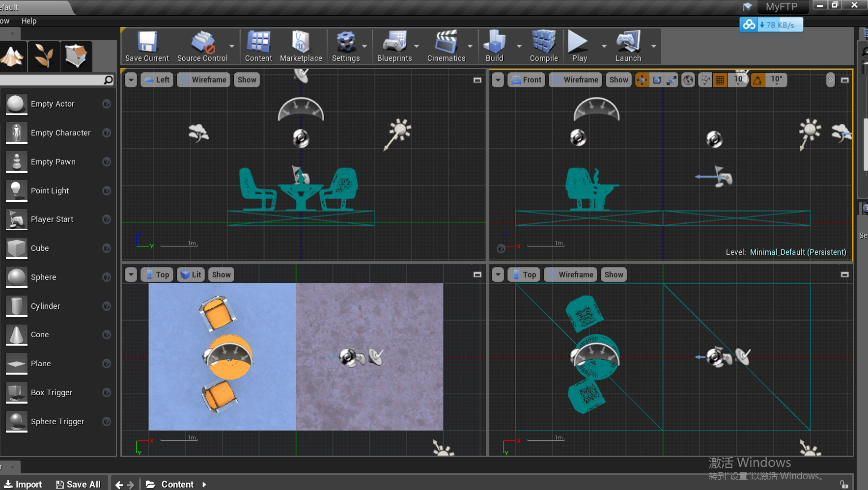
Task: Open the Help menu
Action: click(29, 21)
